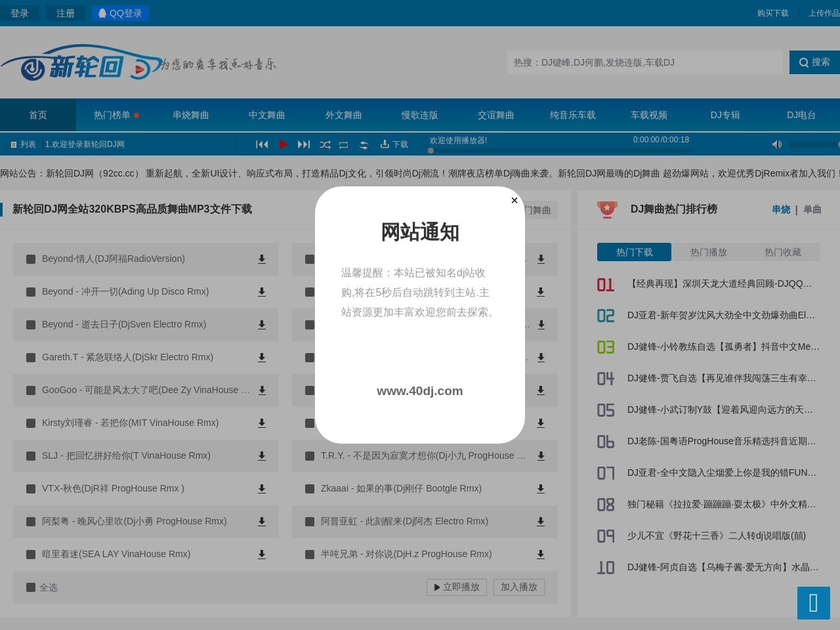The image size is (840, 630).
Task: Download Zkaaai - 如果的事 track
Action: click(x=541, y=489)
